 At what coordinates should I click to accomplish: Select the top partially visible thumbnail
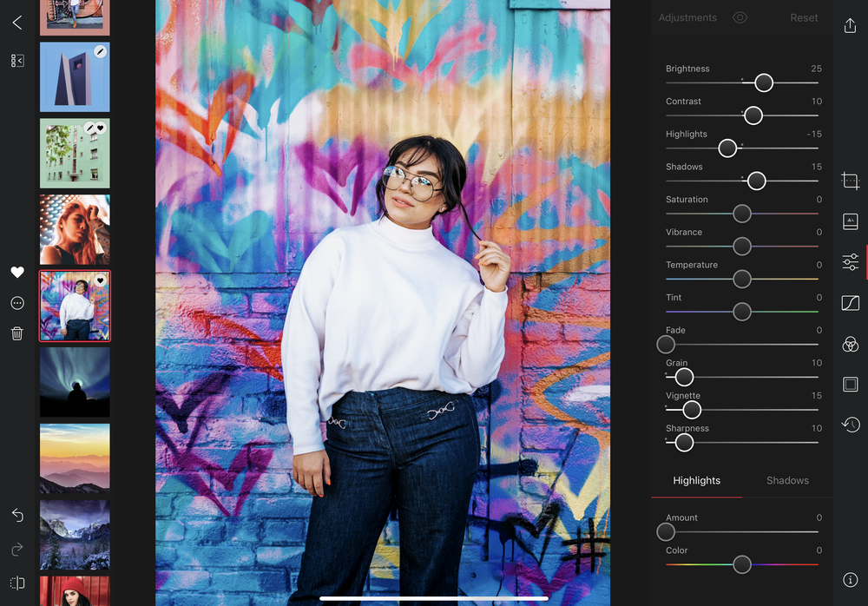[x=75, y=17]
